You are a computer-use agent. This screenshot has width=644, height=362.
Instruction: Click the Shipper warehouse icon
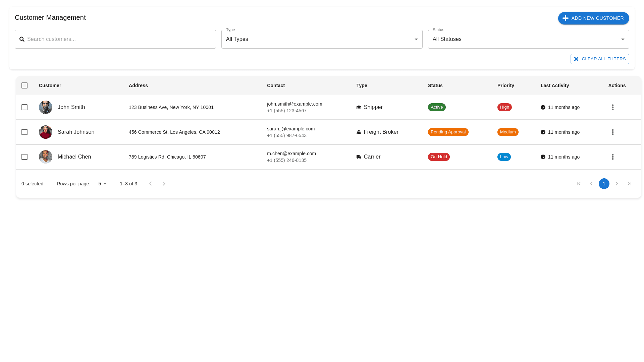359,107
